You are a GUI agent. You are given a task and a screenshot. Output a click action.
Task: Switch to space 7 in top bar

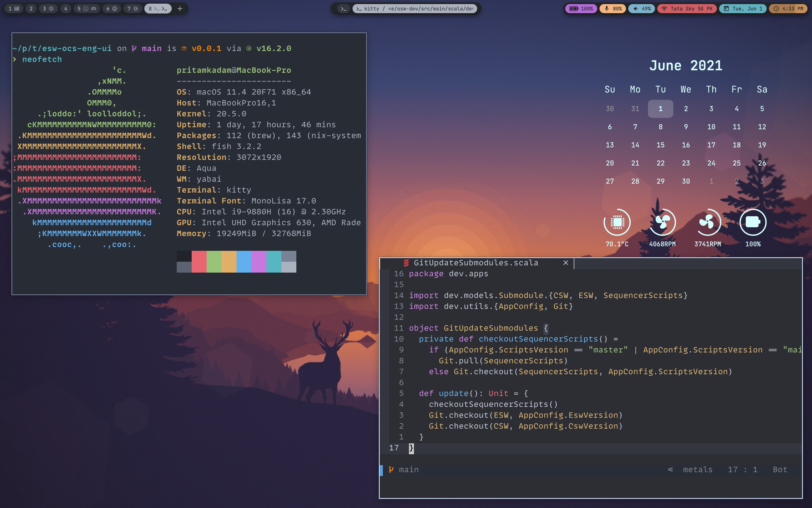(132, 9)
